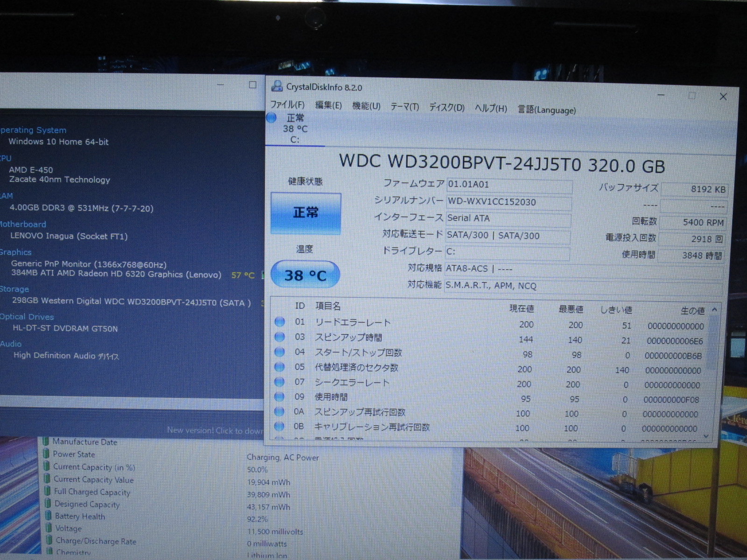Viewport: 747px width, 560px height.
Task: Click the New version download link
Action: 215,430
